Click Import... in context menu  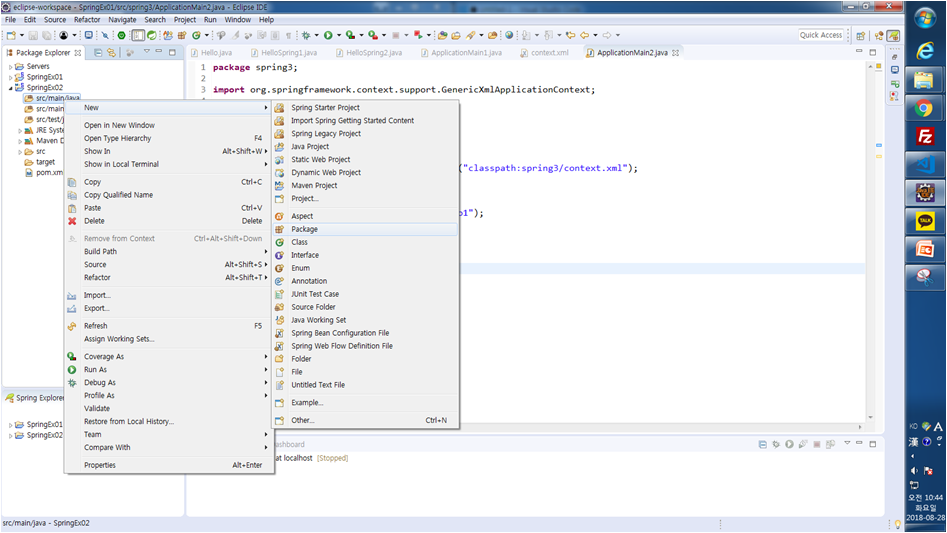(x=169, y=295)
